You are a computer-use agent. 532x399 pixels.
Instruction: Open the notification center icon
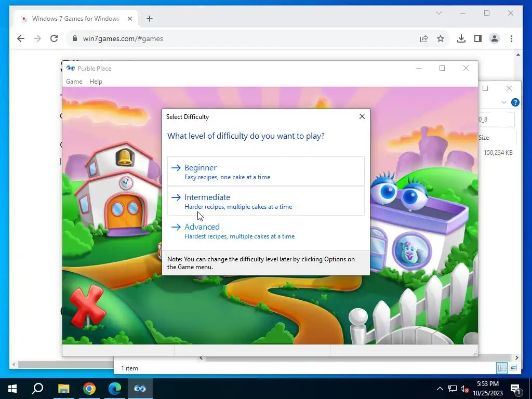(515, 389)
